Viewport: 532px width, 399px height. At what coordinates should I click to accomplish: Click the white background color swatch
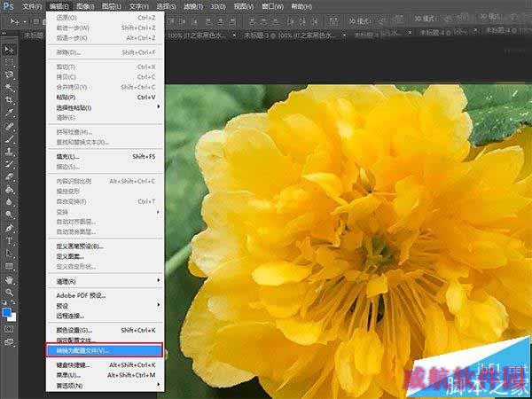pyautogui.click(x=13, y=317)
